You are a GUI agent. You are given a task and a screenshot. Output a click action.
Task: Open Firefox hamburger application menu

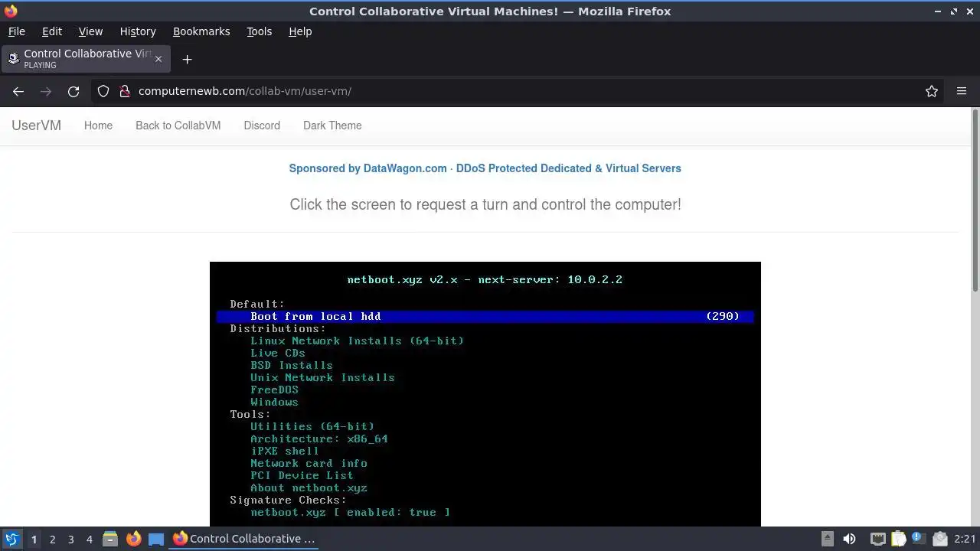962,91
